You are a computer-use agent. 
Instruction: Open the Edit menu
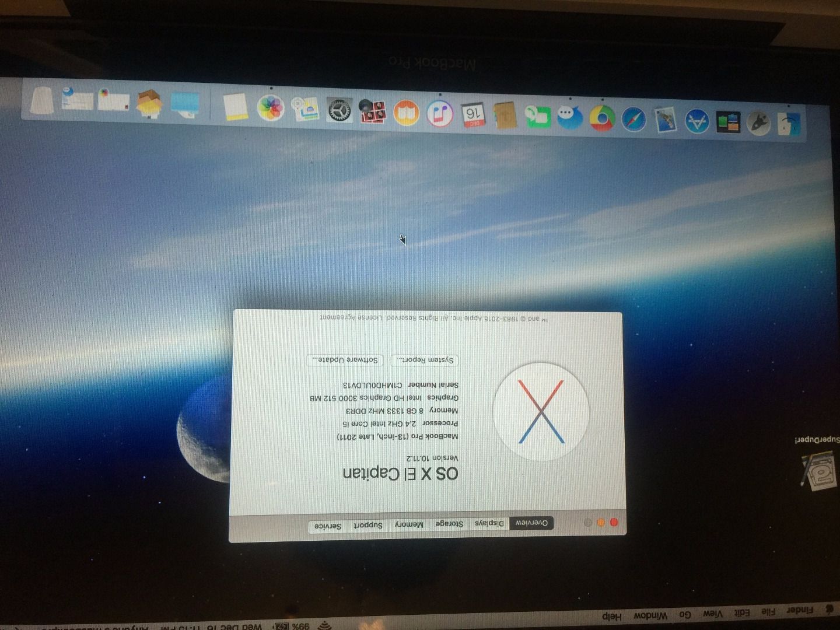(741, 612)
